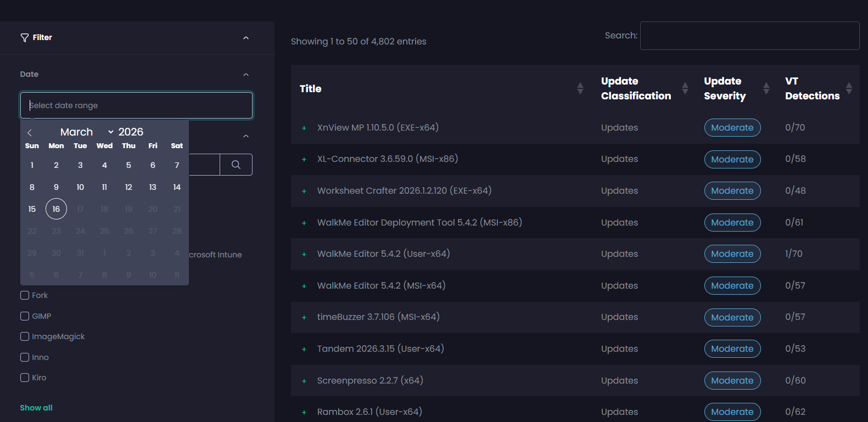Image resolution: width=868 pixels, height=422 pixels.
Task: Expand the XnView MP row plus icon
Action: point(304,128)
